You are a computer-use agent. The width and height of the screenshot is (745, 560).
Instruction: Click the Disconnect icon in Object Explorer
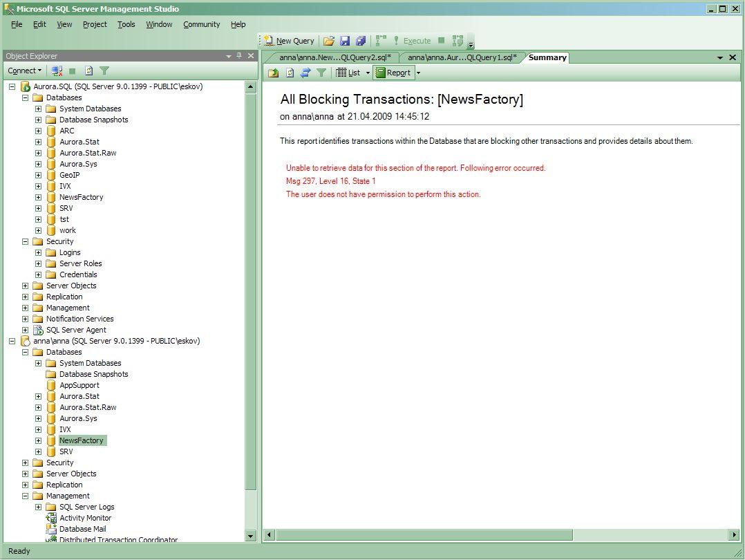point(57,71)
